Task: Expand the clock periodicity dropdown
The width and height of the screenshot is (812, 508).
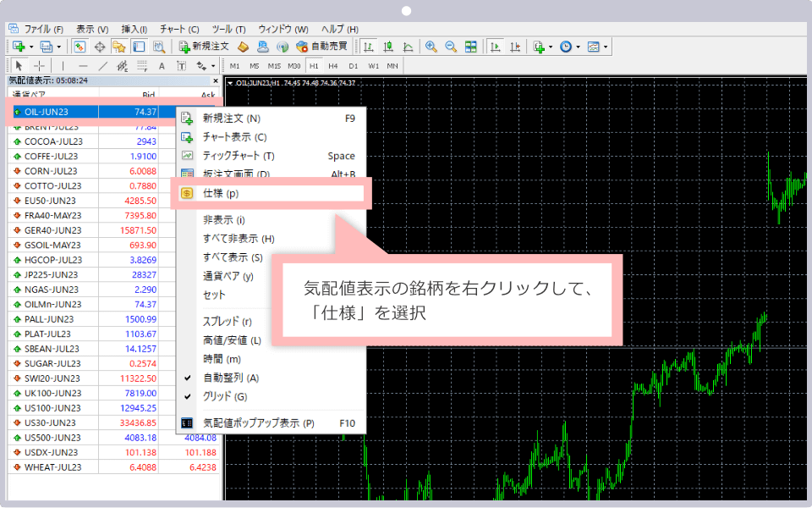Action: click(x=578, y=47)
